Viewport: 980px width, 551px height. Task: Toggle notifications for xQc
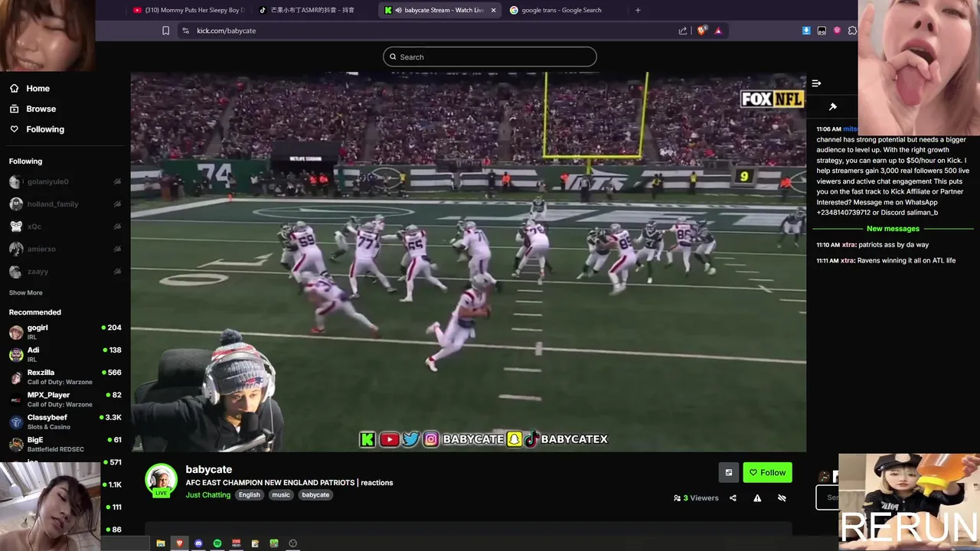[117, 227]
